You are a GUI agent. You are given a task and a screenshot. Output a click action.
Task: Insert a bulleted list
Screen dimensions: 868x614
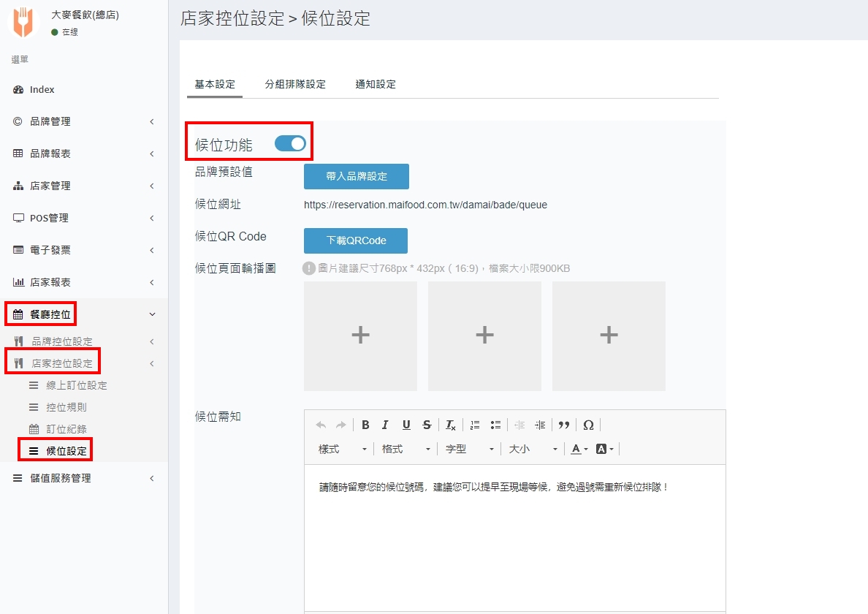[495, 425]
